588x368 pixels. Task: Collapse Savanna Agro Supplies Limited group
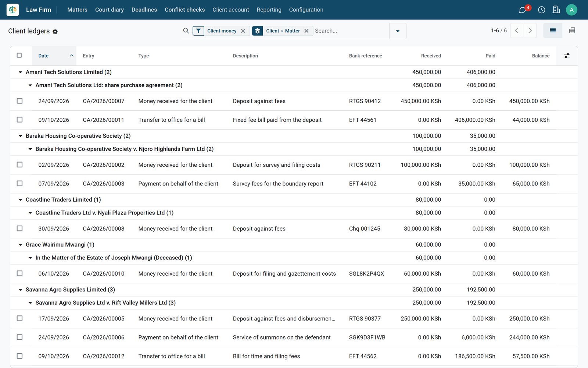click(x=21, y=290)
